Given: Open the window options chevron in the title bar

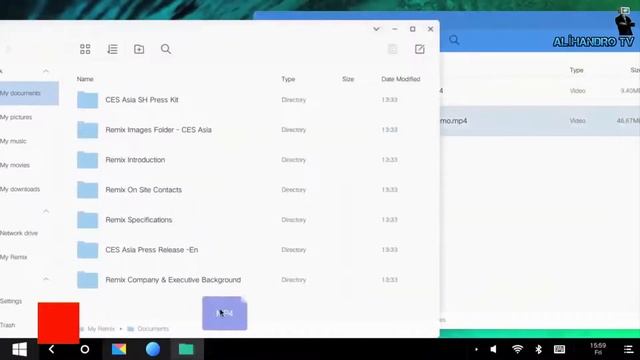Looking at the screenshot, I should pyautogui.click(x=376, y=29).
